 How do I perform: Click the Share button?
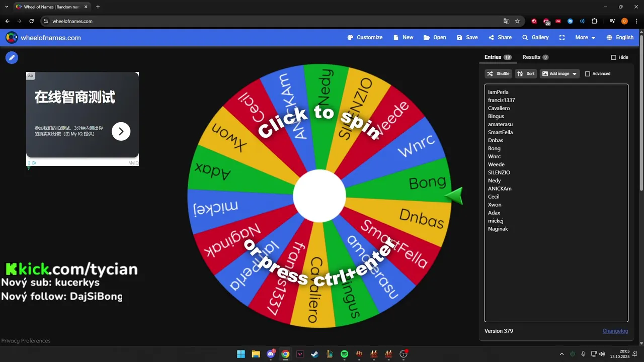[x=500, y=38]
